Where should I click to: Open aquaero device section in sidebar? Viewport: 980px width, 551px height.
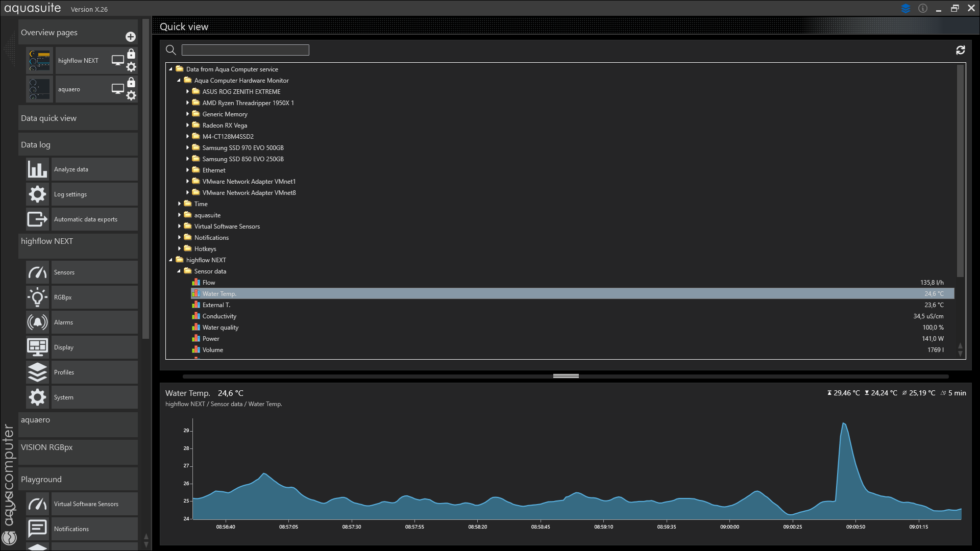tap(78, 424)
